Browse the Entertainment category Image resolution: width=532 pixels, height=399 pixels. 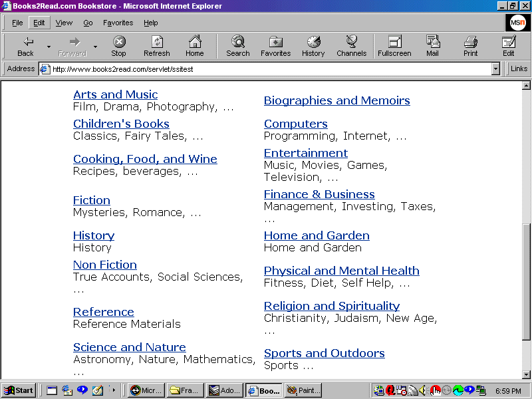(306, 153)
